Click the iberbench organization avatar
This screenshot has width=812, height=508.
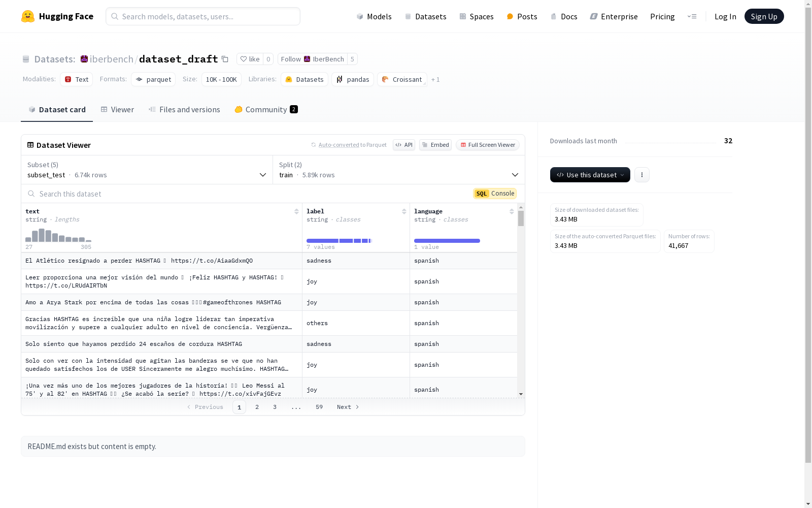pyautogui.click(x=84, y=59)
